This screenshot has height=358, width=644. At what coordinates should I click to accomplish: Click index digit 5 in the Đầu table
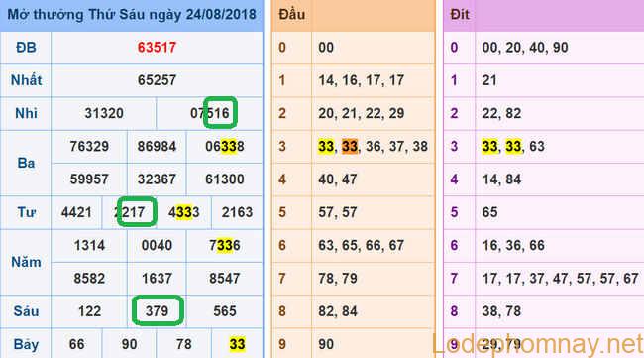point(282,212)
